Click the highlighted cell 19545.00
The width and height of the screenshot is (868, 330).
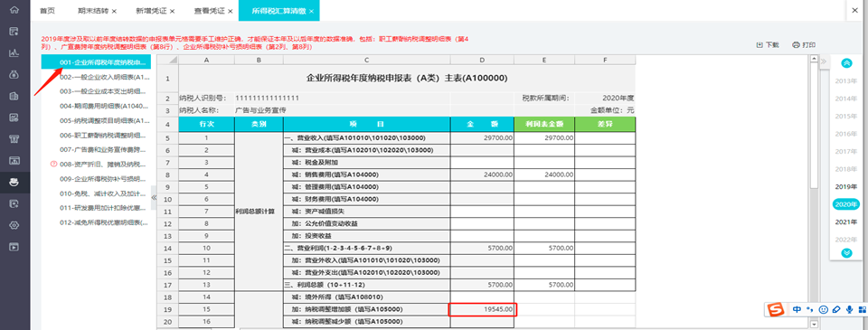(483, 309)
